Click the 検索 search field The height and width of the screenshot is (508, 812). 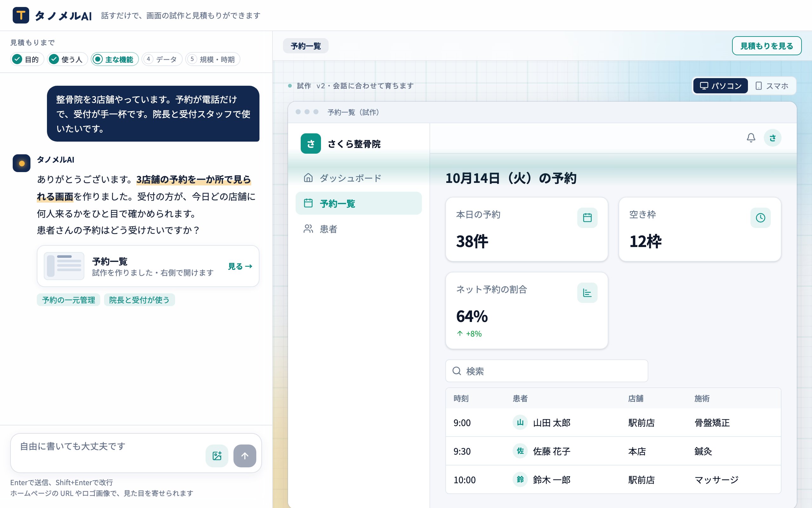547,371
